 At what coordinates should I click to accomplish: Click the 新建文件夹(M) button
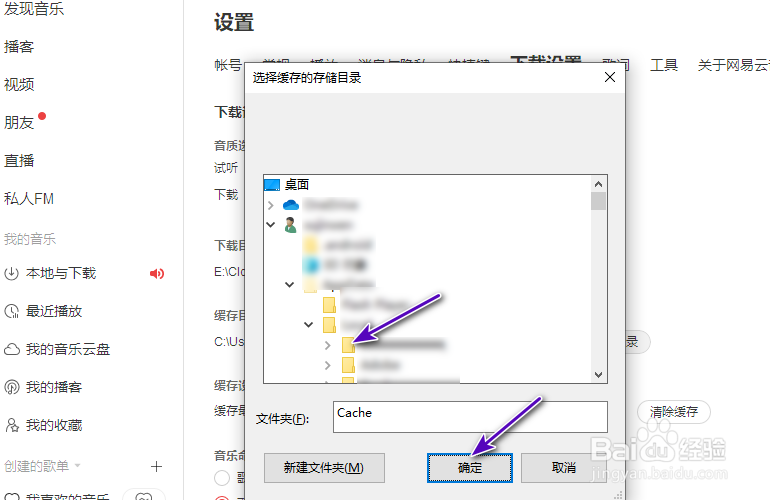coord(324,468)
